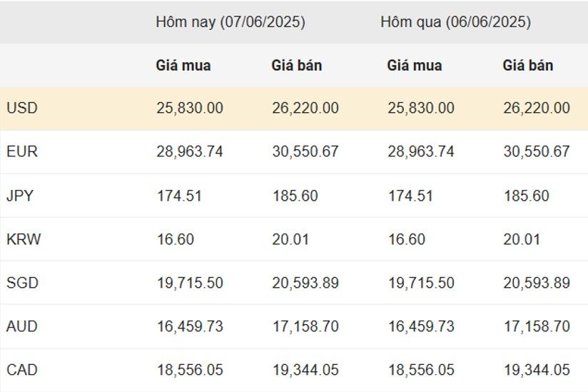Select today's EUR sell price 30,550.67
Viewport: 588px width, 392px height.
[305, 151]
